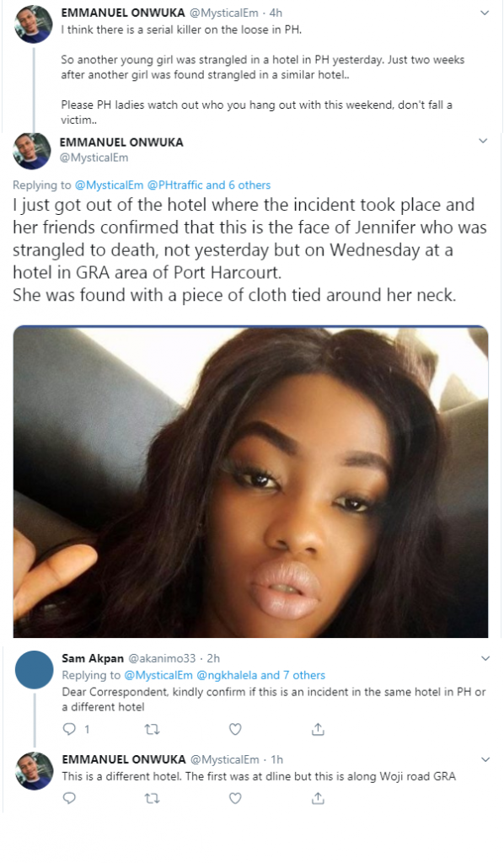
Task: Open chevron menu on Sam Akpan's reply
Action: point(485,658)
